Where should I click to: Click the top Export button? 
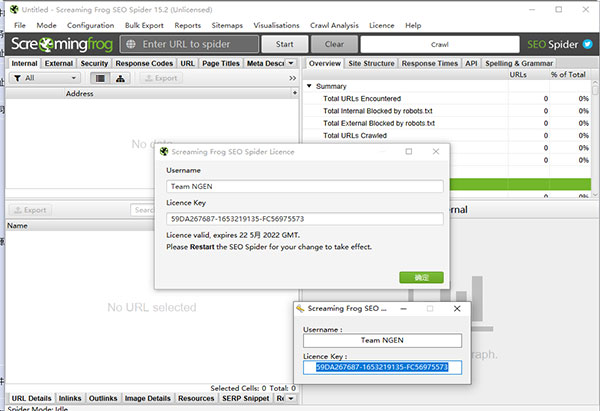click(x=161, y=78)
